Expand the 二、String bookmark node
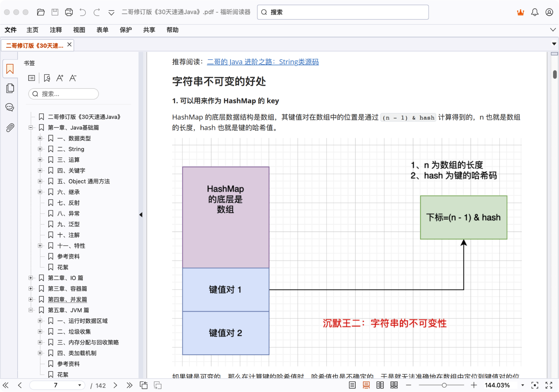The height and width of the screenshot is (392, 559). click(x=40, y=149)
